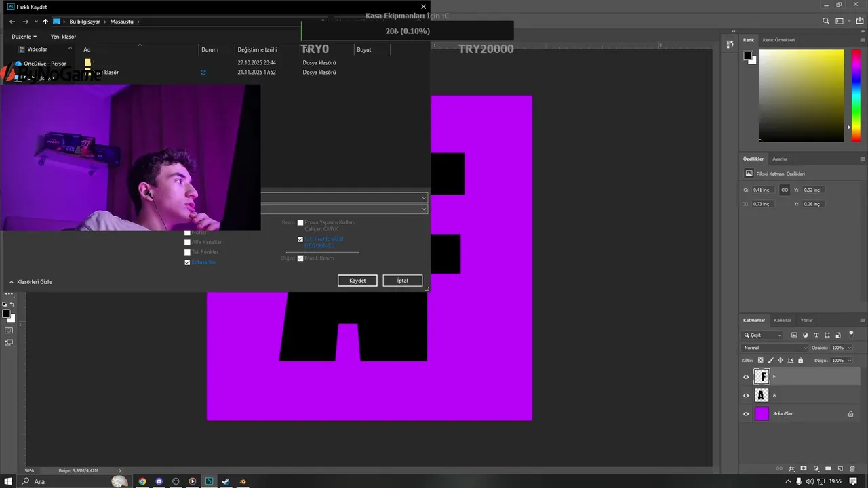Switch to the Renk Örnekleri tab
This screenshot has width=868, height=488.
[x=778, y=40]
